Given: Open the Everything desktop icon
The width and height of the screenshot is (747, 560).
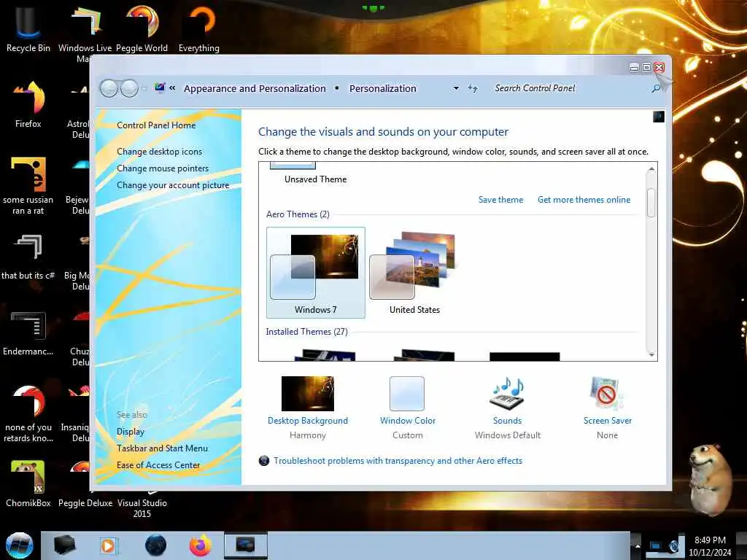Looking at the screenshot, I should point(198,28).
